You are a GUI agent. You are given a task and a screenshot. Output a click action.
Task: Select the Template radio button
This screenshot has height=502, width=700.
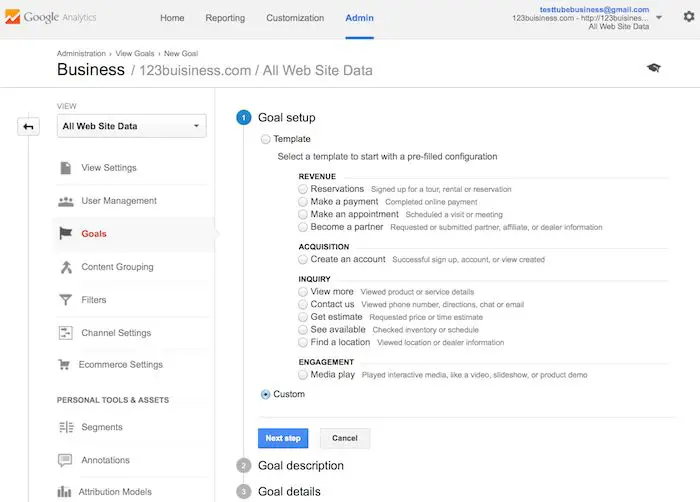click(265, 139)
